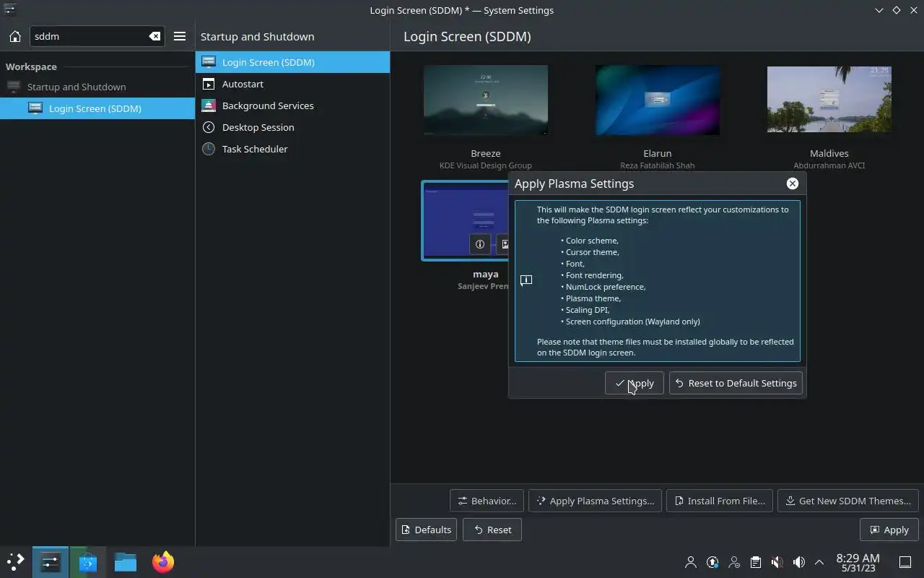Open Login Screen (SDDM) module entry
This screenshot has height=578, width=924.
tap(292, 62)
